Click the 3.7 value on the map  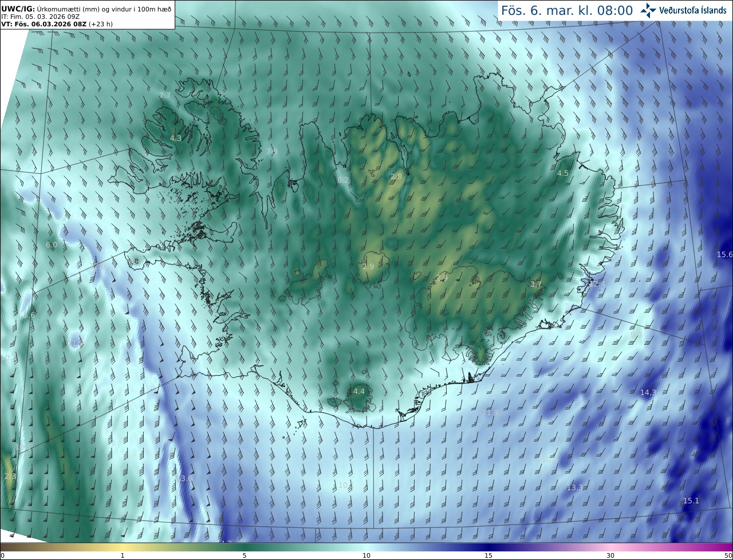tap(536, 284)
